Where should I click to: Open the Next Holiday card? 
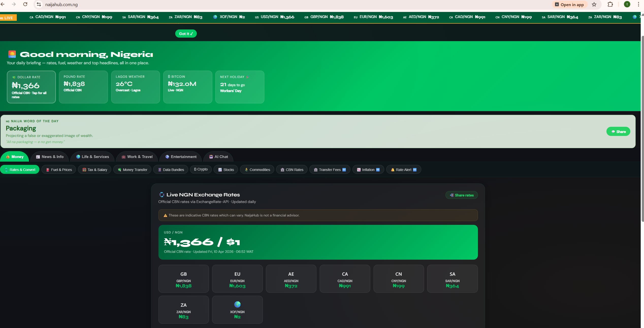pos(240,87)
